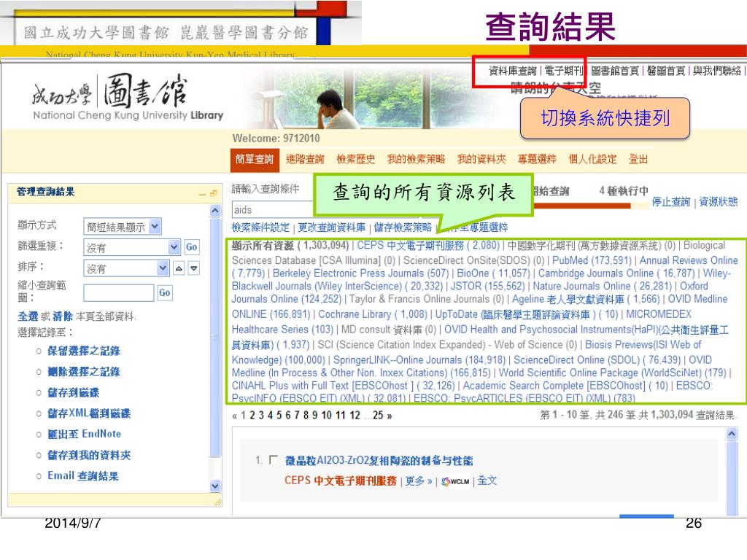Open 更改查詢資料庫 link
This screenshot has height=560, width=747.
tap(332, 227)
